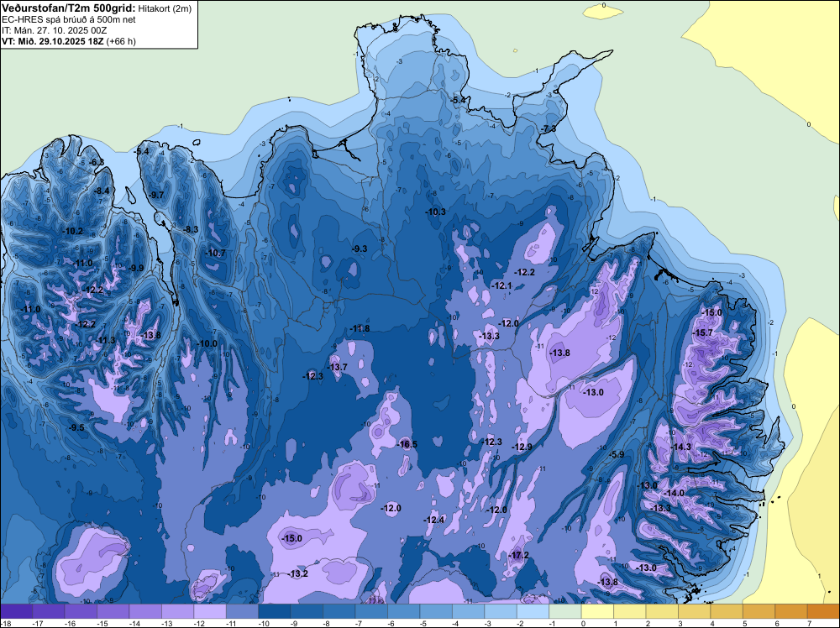Click the '-10.3' temperature value
840x628 pixels.
click(435, 212)
